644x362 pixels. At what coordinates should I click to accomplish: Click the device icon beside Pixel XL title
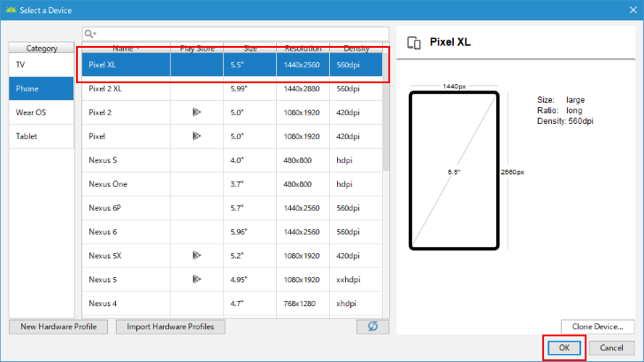pyautogui.click(x=414, y=42)
